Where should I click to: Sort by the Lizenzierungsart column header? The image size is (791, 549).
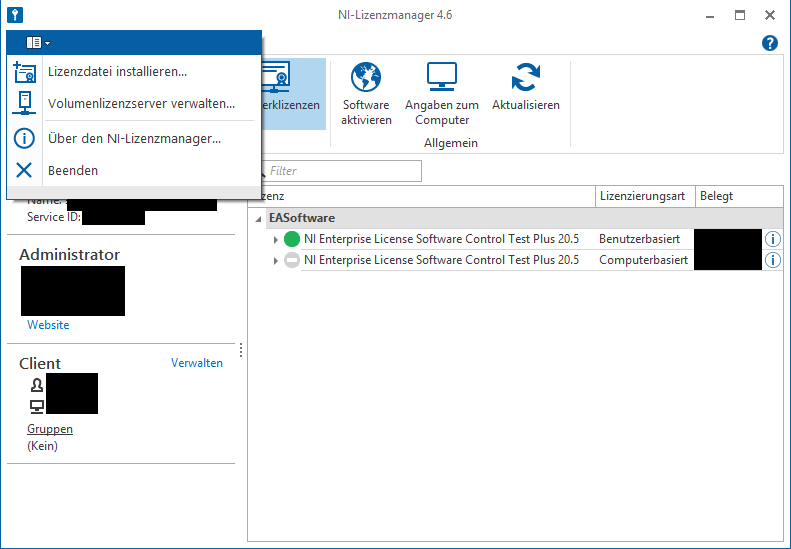coord(643,196)
